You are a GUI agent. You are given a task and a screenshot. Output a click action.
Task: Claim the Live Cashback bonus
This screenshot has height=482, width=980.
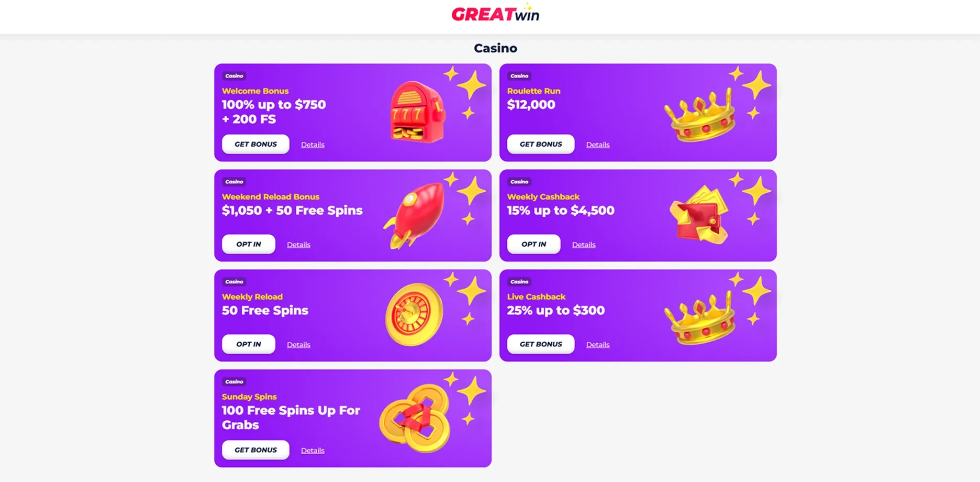[540, 344]
